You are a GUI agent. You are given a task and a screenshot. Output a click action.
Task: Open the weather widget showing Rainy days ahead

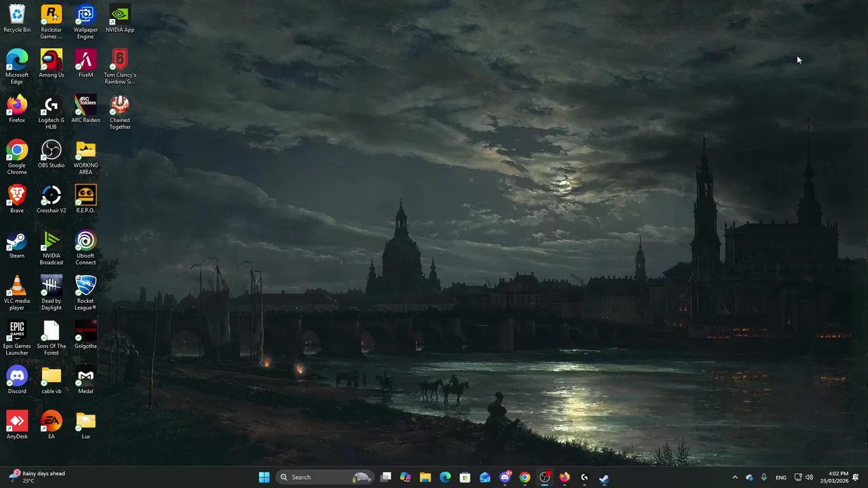[37, 477]
